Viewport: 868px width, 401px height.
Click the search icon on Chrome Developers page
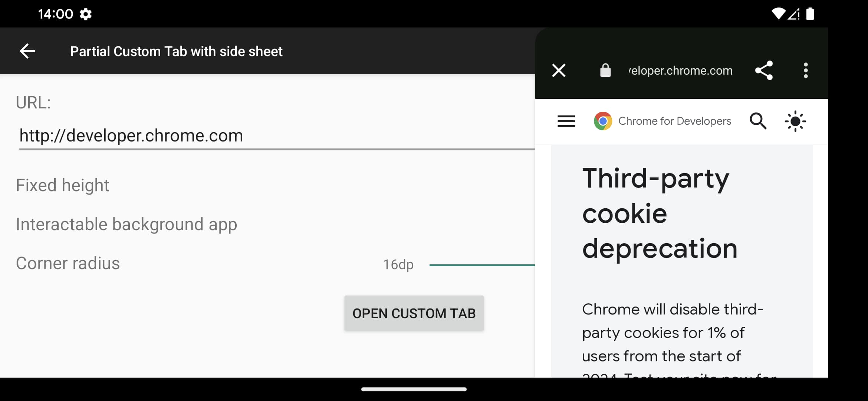pyautogui.click(x=759, y=121)
